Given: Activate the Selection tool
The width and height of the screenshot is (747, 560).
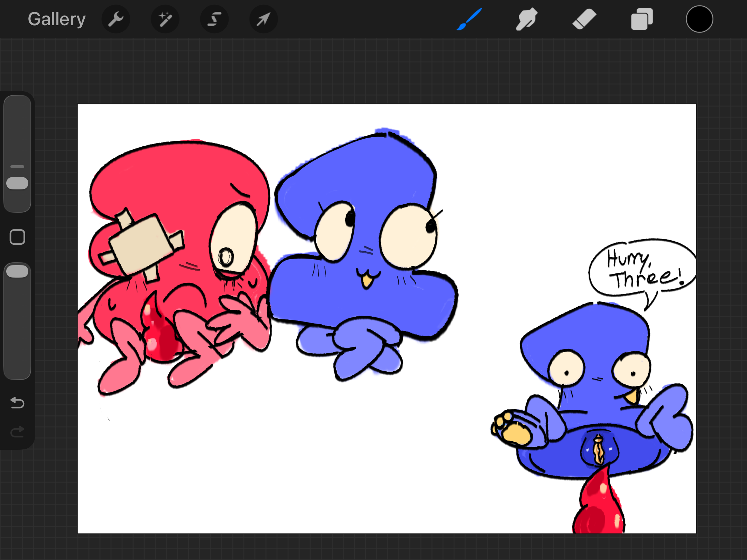Looking at the screenshot, I should (214, 19).
